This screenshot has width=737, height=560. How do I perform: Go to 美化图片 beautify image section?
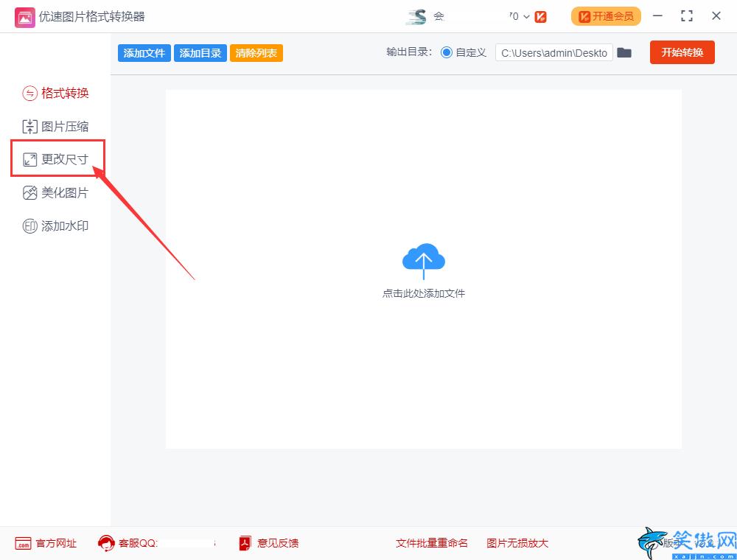55,192
